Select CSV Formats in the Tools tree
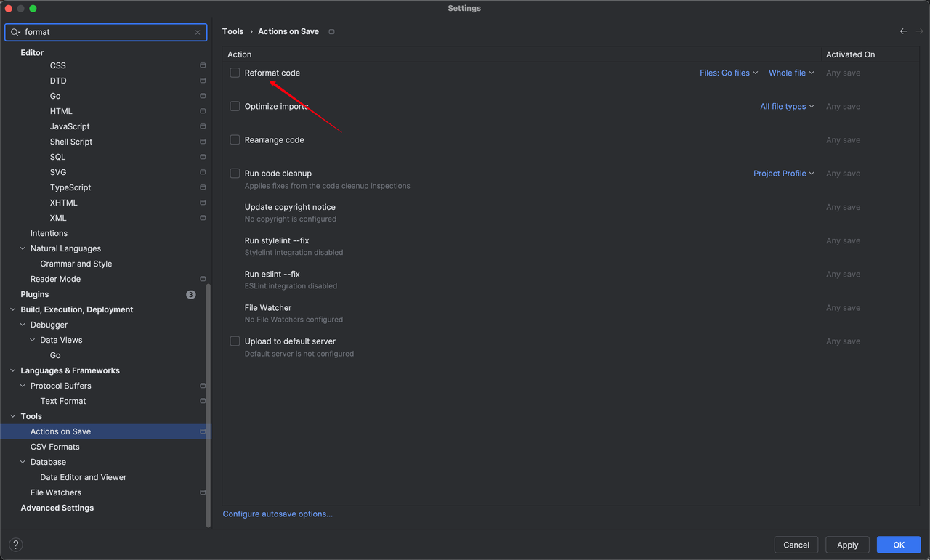The width and height of the screenshot is (930, 560). (x=55, y=447)
